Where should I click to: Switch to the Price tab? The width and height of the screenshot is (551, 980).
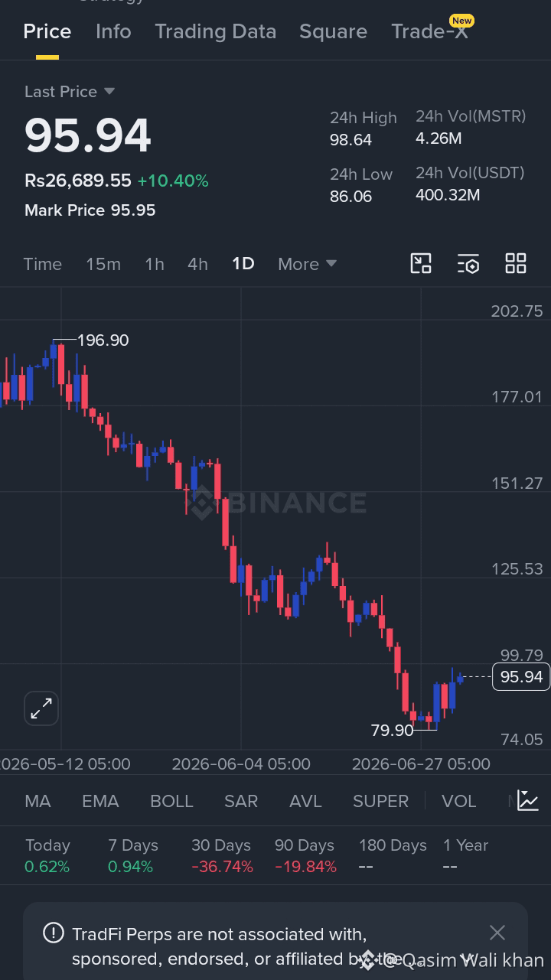click(47, 31)
